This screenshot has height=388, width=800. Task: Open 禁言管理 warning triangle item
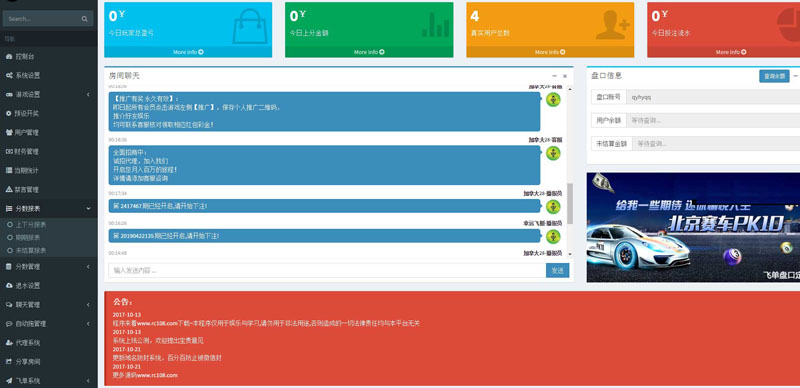click(9, 189)
